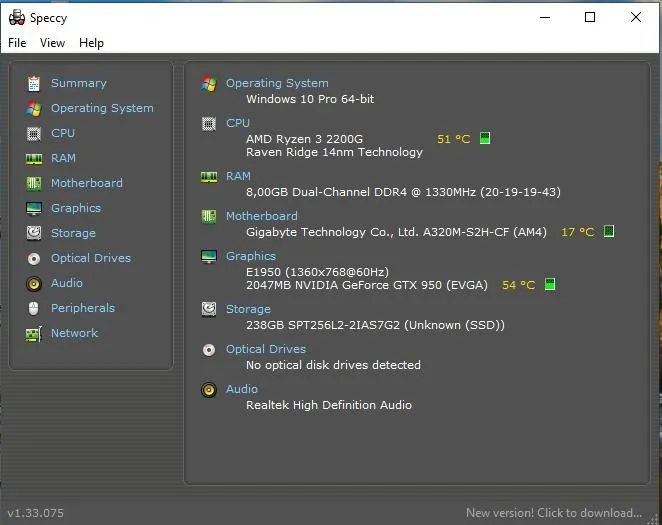Click the CPU temperature green indicator icon
Screen dimensions: 662x525
pyautogui.click(x=485, y=138)
